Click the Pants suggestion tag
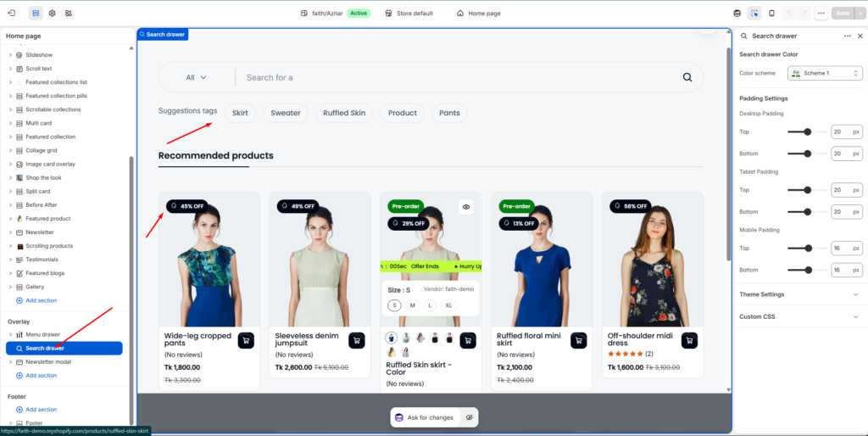Image resolution: width=868 pixels, height=436 pixels. [x=449, y=113]
